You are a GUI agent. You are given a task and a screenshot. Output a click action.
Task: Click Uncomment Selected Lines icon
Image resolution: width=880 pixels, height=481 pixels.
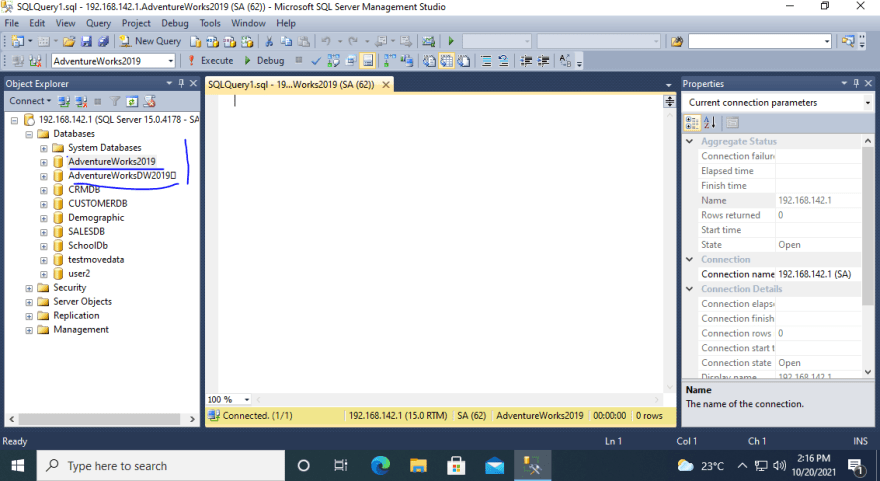click(x=503, y=61)
